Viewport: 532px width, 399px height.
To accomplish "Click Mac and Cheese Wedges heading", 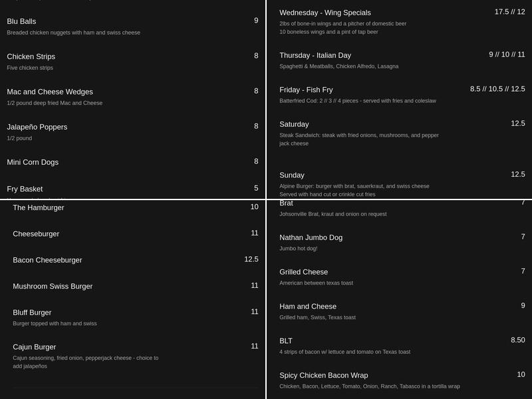I will (x=50, y=92).
